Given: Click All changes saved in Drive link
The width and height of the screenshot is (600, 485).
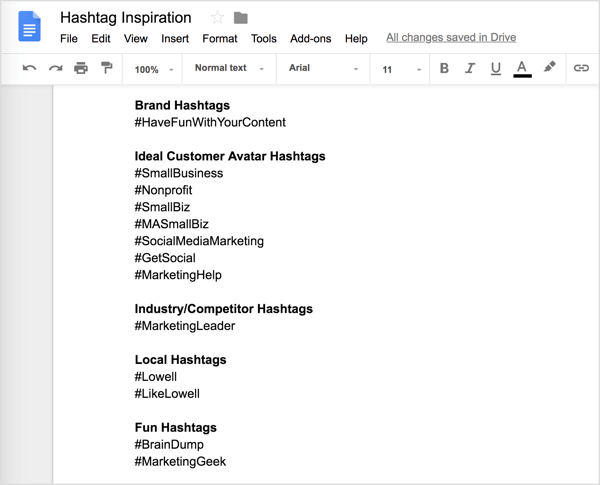Looking at the screenshot, I should coord(451,38).
